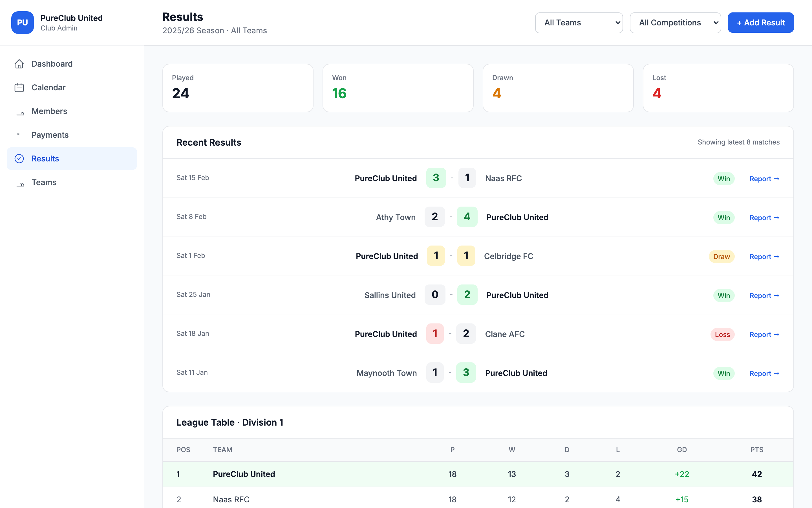The image size is (812, 508).
Task: Click the Lost 4 stat card
Action: click(x=718, y=88)
